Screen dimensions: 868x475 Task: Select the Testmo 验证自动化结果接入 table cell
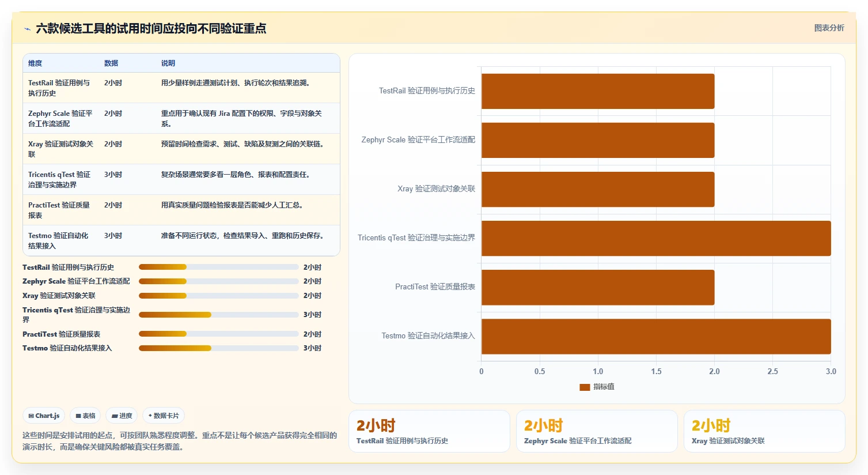point(60,240)
